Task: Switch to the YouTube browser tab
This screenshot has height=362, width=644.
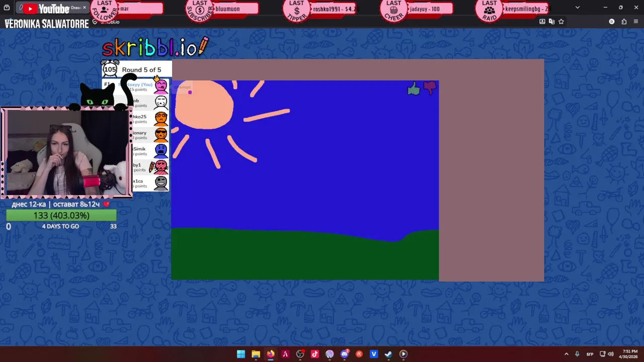Action: (x=52, y=8)
